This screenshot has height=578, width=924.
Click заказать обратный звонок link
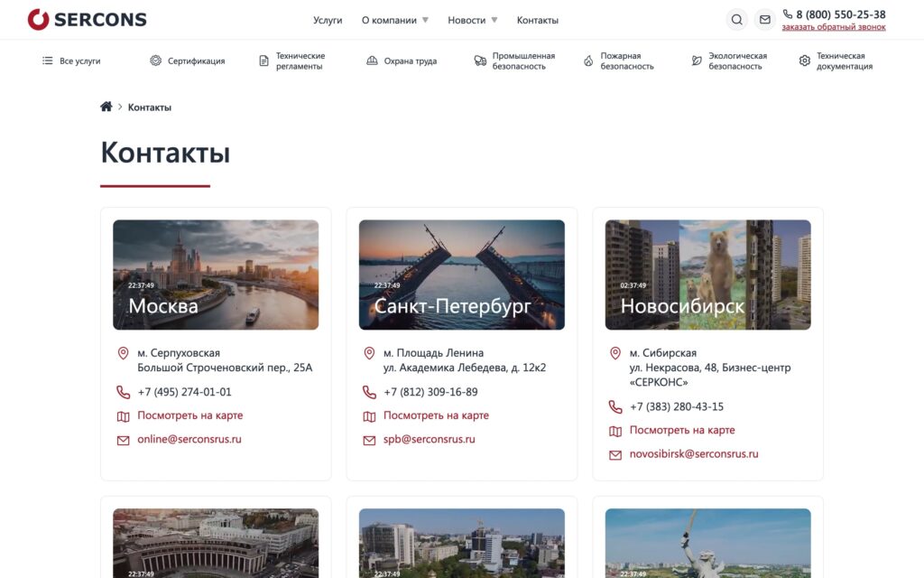point(834,27)
